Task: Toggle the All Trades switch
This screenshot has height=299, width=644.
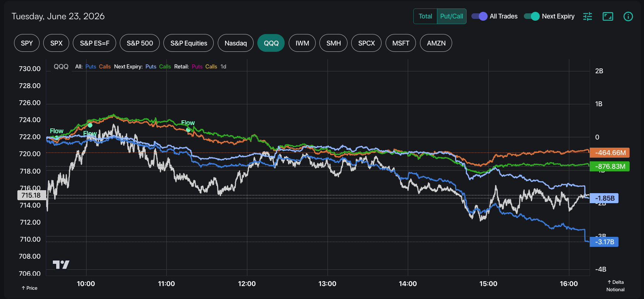Action: (x=479, y=16)
